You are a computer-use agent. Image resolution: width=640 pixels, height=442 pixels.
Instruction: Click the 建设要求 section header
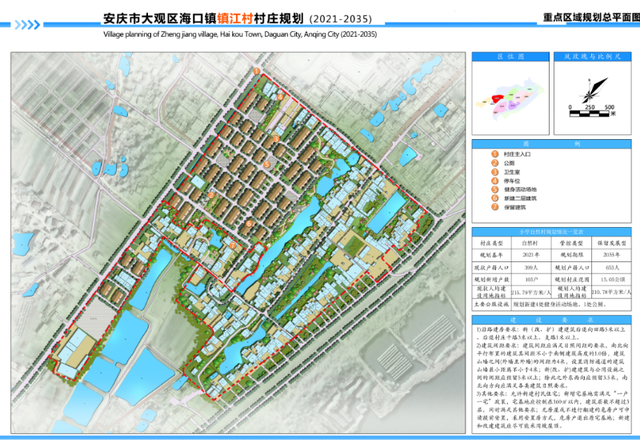coord(551,320)
